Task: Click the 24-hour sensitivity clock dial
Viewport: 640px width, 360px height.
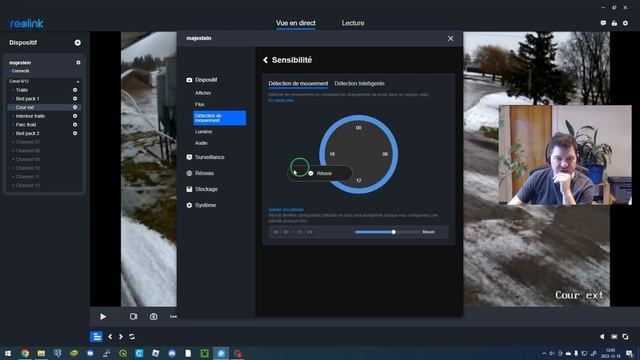Action: point(358,154)
